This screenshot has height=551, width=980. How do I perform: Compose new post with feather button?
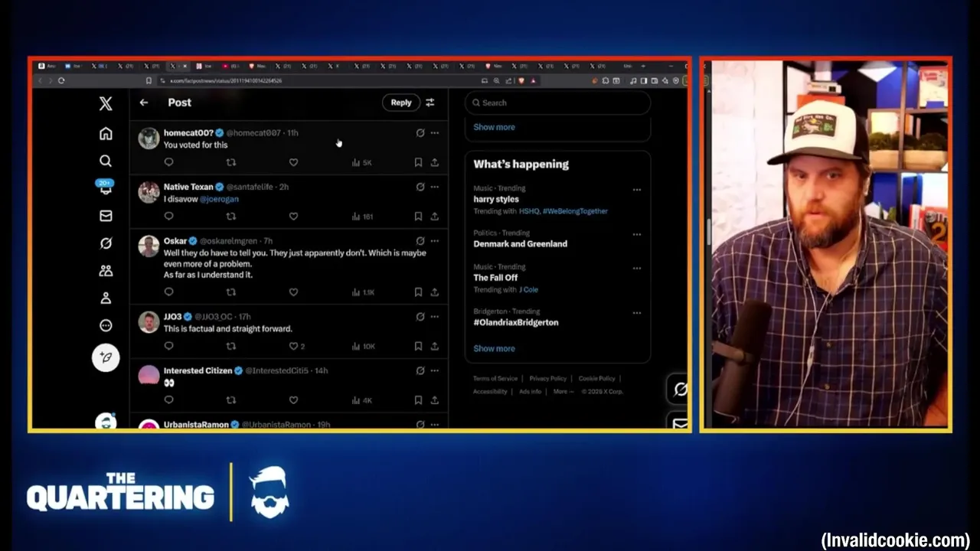tap(106, 357)
